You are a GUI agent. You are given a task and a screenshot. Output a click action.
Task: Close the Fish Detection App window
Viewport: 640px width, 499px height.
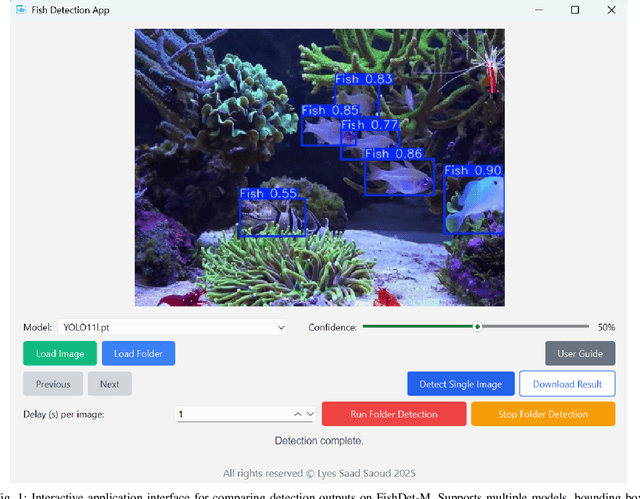pos(611,10)
